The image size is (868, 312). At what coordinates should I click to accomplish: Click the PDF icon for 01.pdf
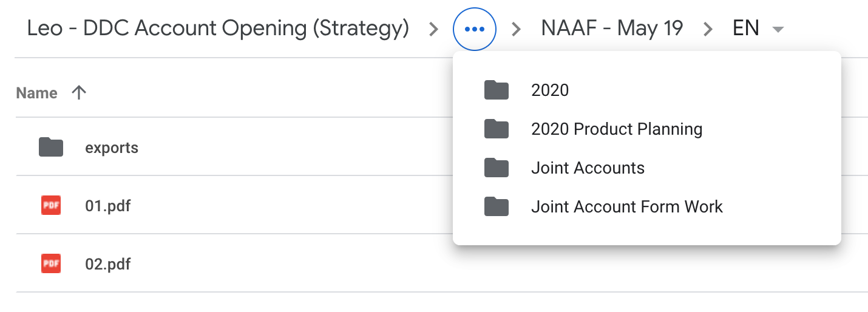[51, 206]
